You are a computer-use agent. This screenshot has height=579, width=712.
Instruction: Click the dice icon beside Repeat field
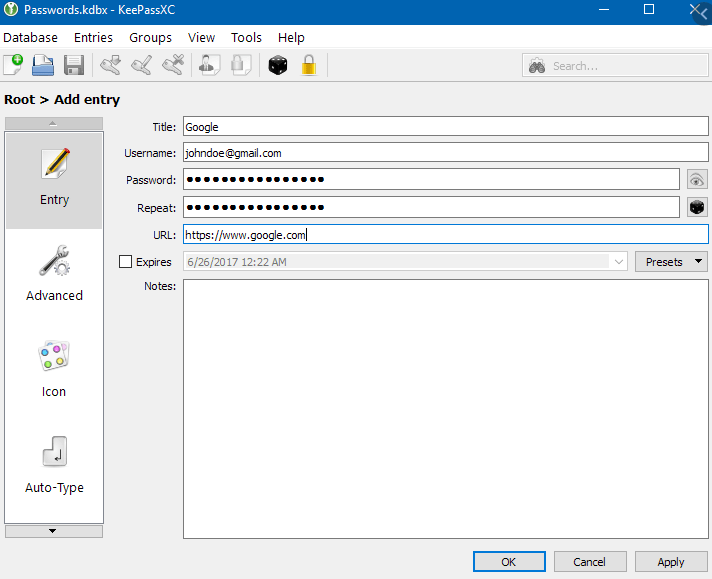697,207
